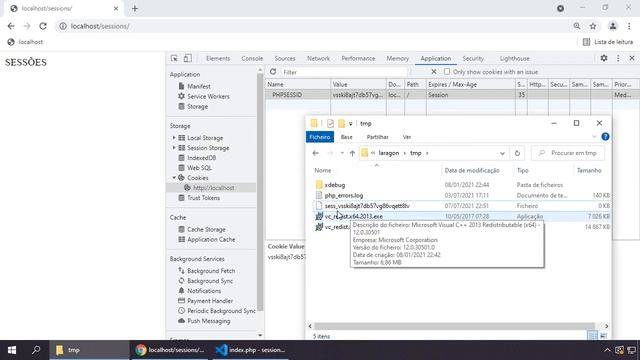Viewport: 640px width, 360px height.
Task: Click the Explorer horizontal scrollbar
Action: tap(455, 326)
